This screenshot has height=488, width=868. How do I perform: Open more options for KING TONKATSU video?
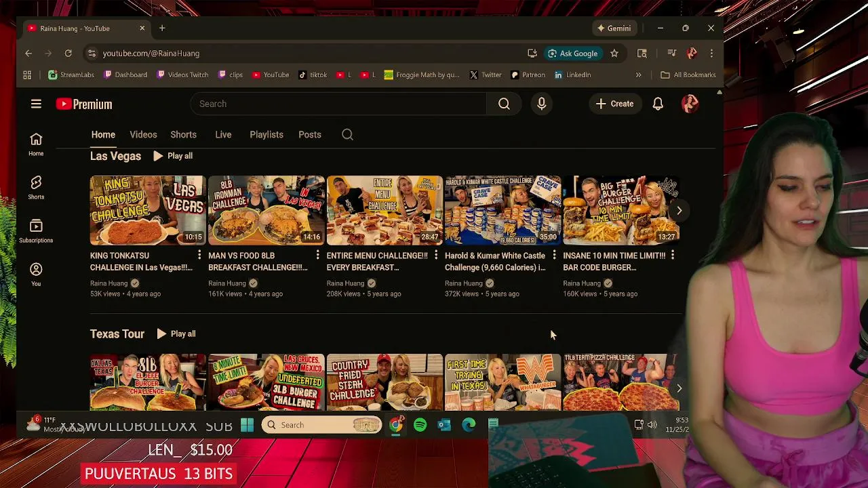click(x=199, y=255)
